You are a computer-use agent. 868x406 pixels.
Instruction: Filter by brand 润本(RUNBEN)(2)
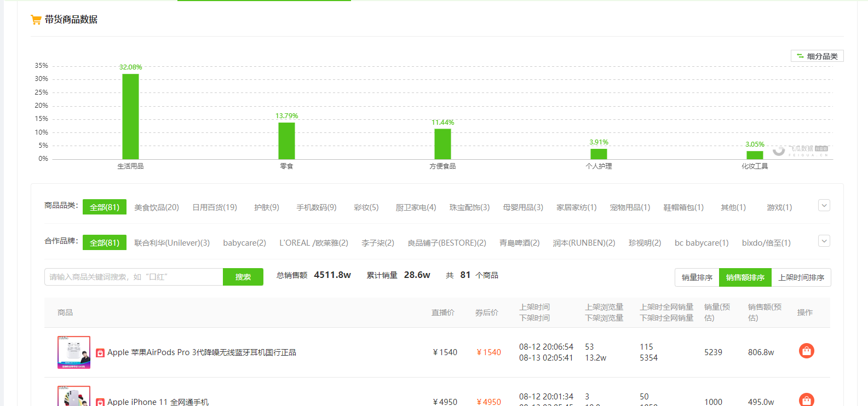pyautogui.click(x=584, y=243)
